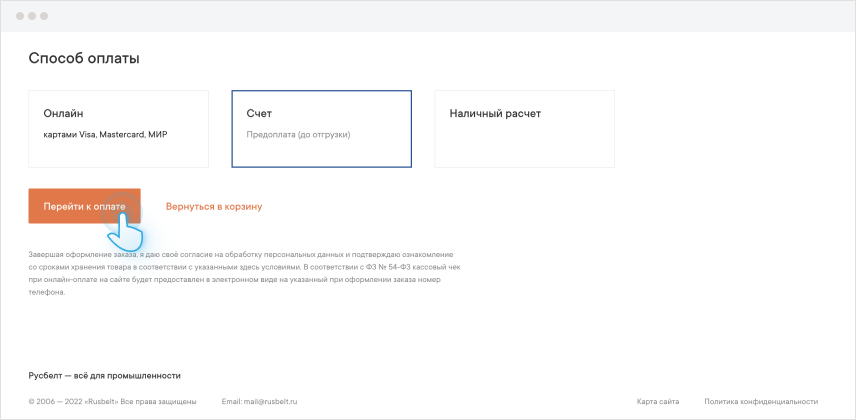Open the Карта сайта footer link
856x420 pixels.
coord(658,401)
